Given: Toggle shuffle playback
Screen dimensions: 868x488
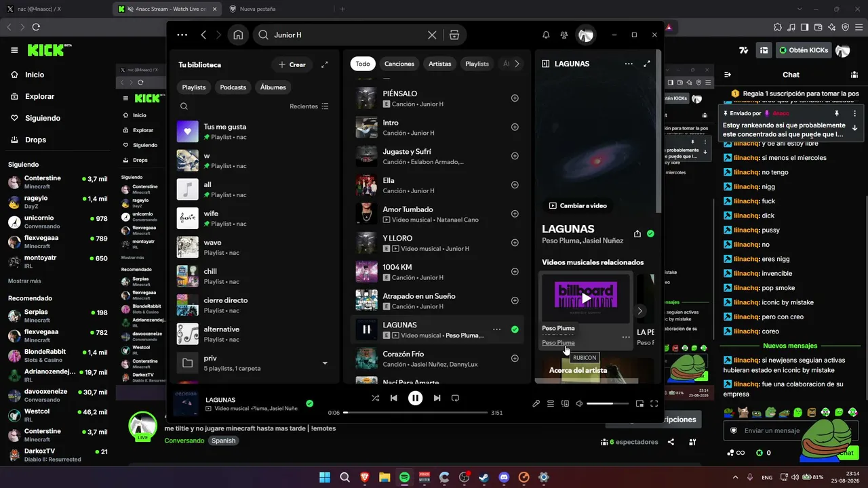Looking at the screenshot, I should coord(375,398).
